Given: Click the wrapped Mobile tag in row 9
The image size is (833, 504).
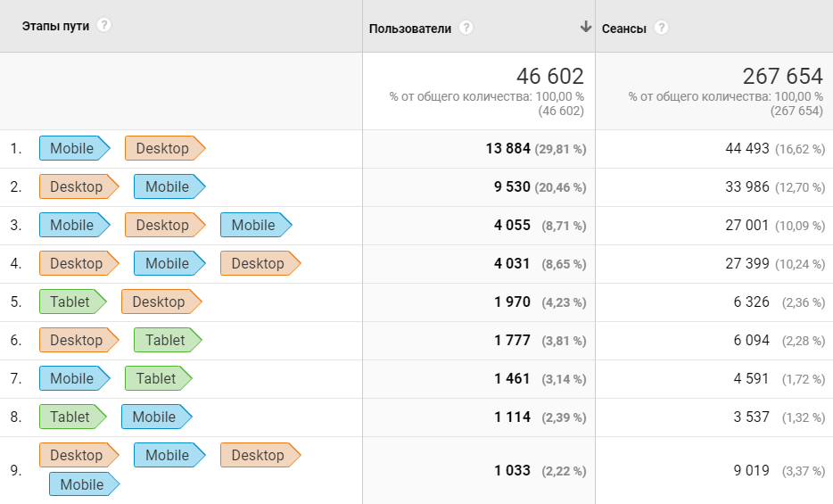Looking at the screenshot, I should [83, 484].
